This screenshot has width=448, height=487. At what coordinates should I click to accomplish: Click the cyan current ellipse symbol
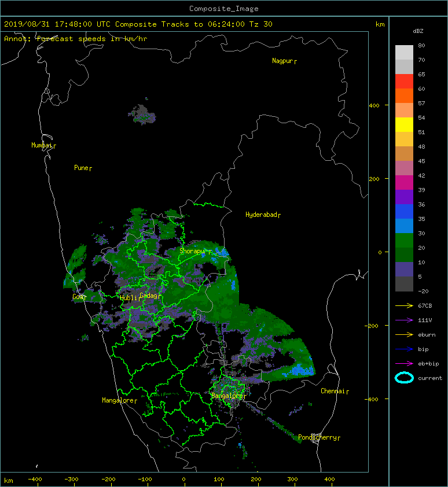[404, 378]
